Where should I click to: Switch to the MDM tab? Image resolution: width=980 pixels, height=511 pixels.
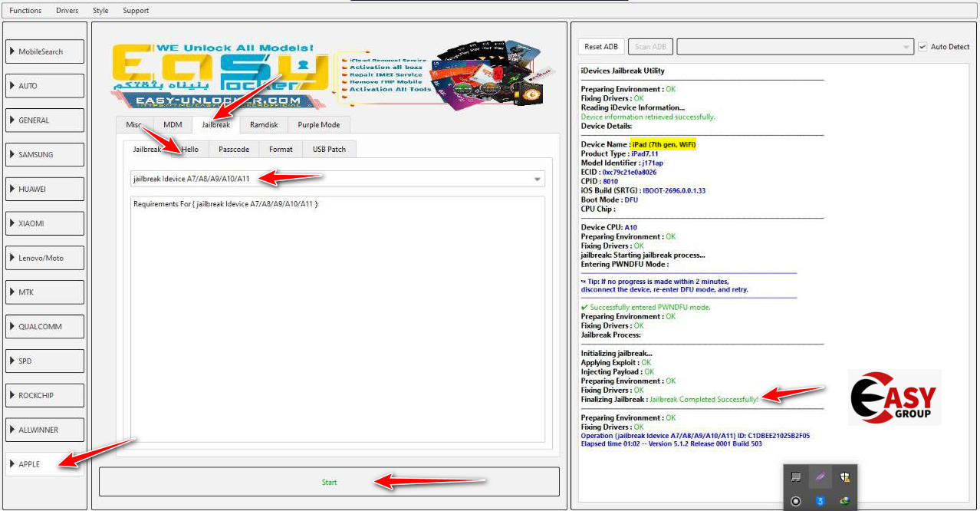pos(173,125)
